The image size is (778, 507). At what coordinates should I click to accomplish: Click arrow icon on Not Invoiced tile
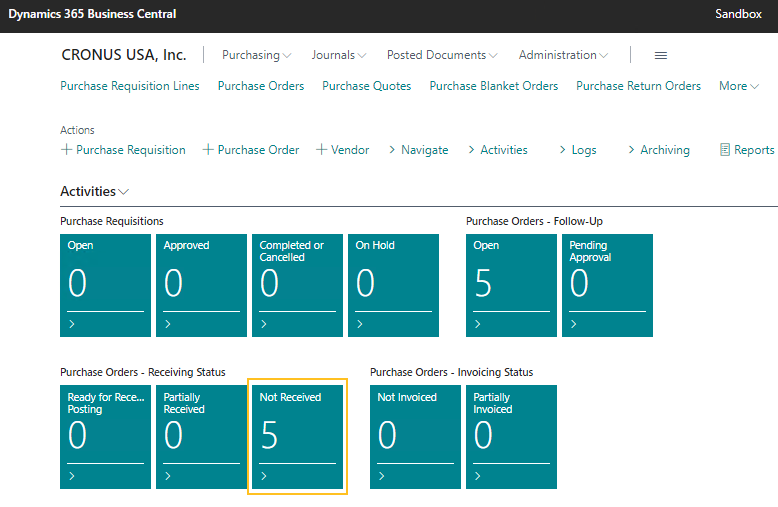[x=382, y=476]
